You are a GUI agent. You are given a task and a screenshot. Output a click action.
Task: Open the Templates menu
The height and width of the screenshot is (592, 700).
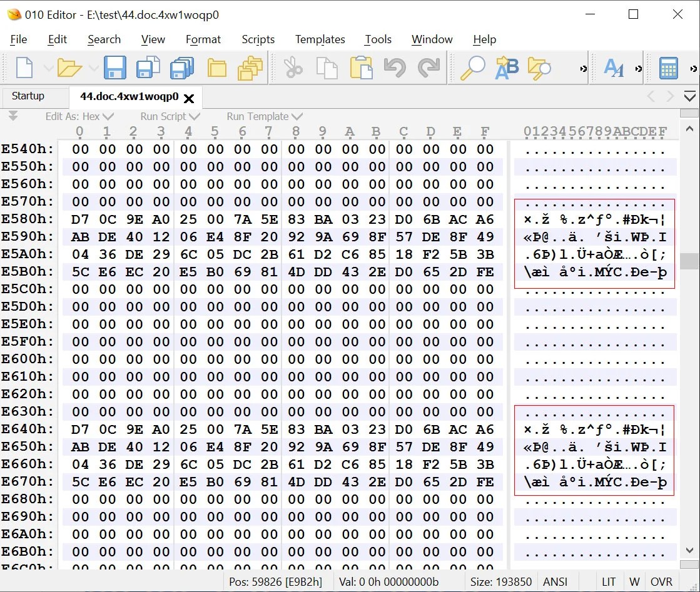(x=320, y=39)
